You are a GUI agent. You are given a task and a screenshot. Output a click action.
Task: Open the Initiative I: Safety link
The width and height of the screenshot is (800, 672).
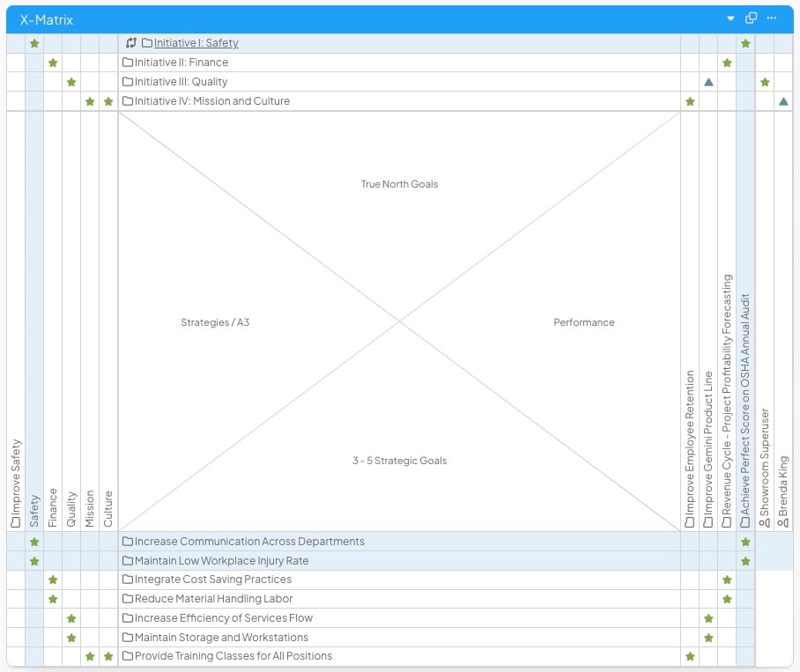pyautogui.click(x=196, y=43)
